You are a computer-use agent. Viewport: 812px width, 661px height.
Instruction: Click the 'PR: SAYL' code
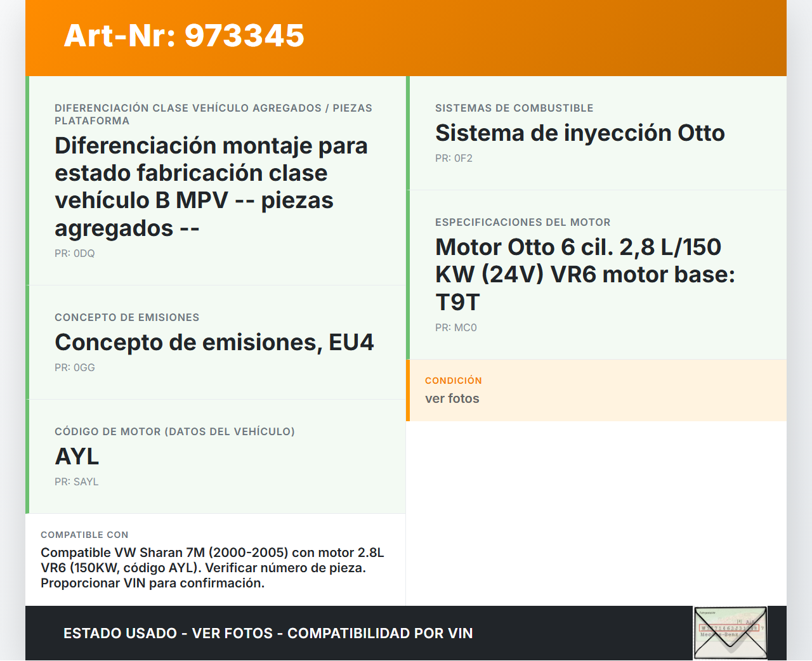point(76,482)
